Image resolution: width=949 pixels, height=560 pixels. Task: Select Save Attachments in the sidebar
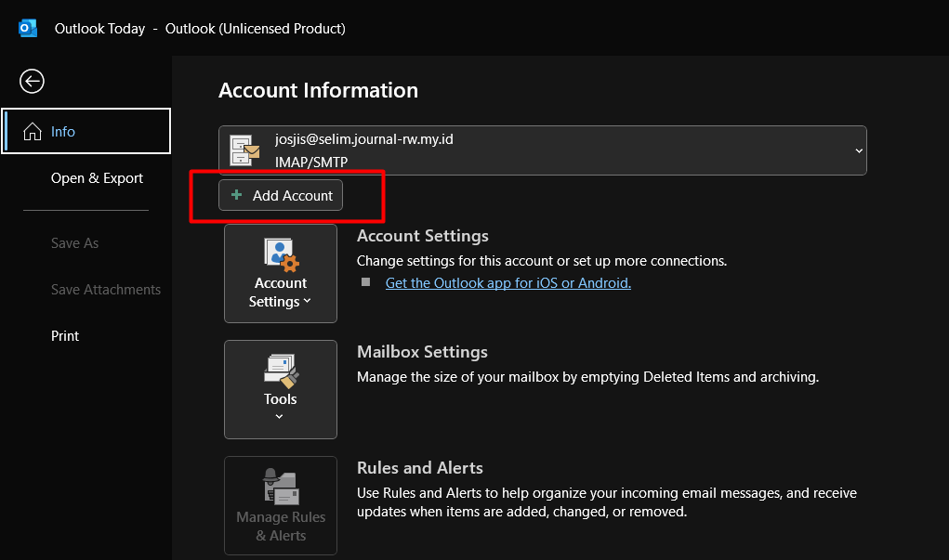(x=105, y=290)
